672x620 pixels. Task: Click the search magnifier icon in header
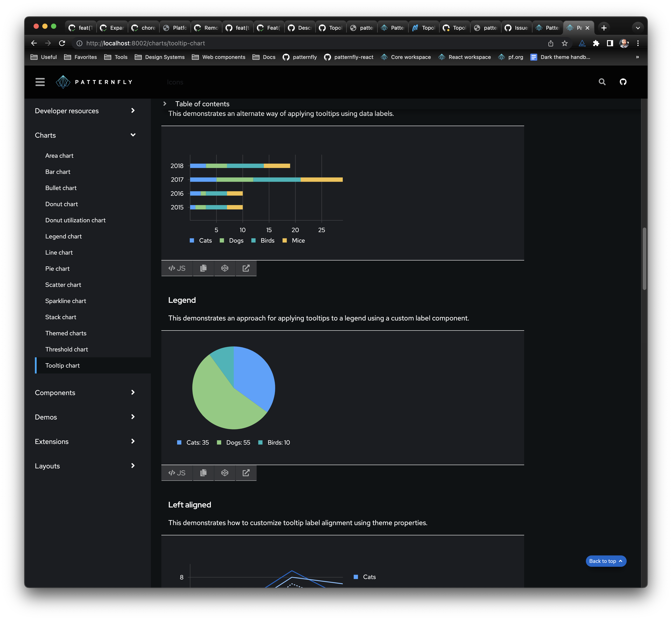(x=602, y=82)
